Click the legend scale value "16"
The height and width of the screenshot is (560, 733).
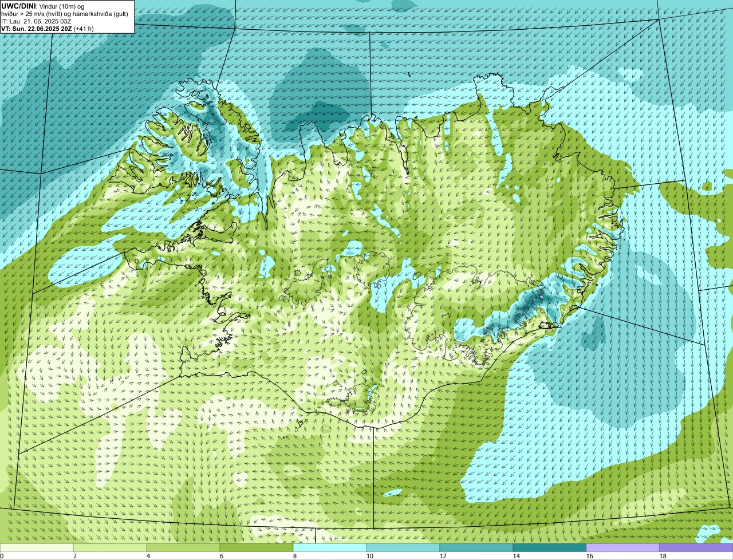pos(590,556)
